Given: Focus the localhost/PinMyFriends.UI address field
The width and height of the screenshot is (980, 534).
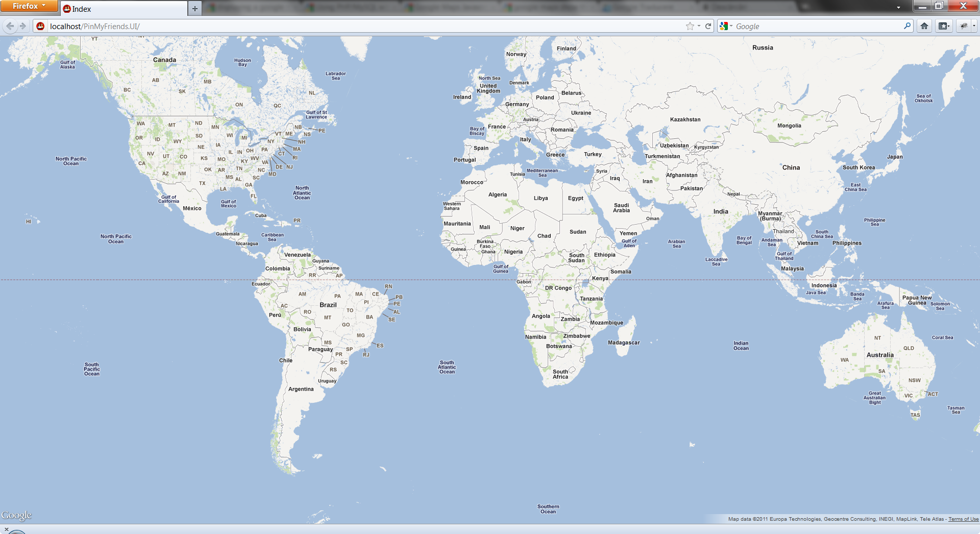Looking at the screenshot, I should click(x=357, y=26).
